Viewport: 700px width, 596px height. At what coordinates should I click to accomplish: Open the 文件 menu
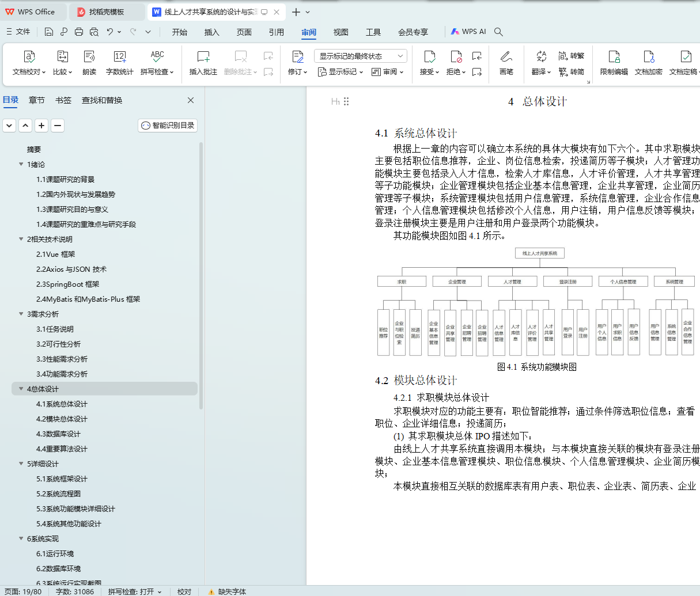pos(18,32)
